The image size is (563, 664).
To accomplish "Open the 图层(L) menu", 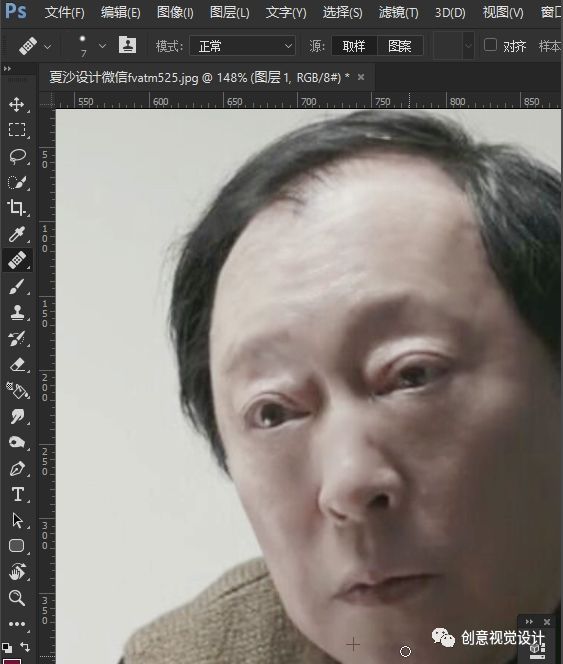I will [230, 13].
